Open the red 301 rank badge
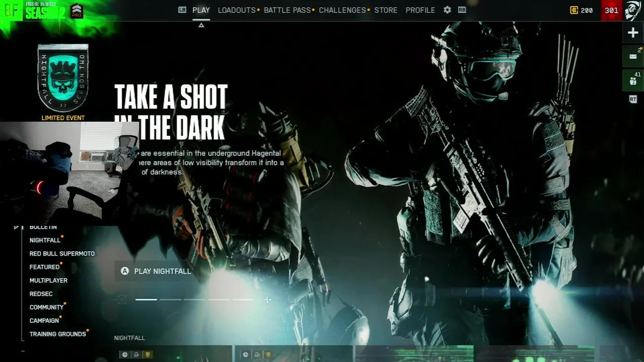 pyautogui.click(x=611, y=10)
